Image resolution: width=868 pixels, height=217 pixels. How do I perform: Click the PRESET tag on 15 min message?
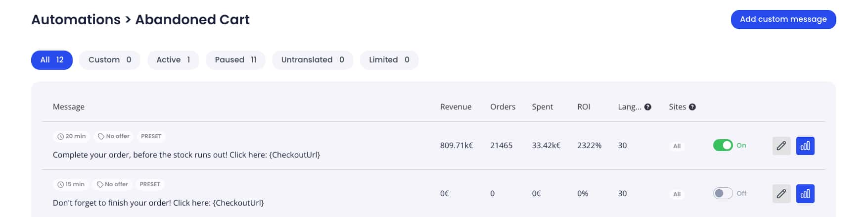(x=150, y=184)
